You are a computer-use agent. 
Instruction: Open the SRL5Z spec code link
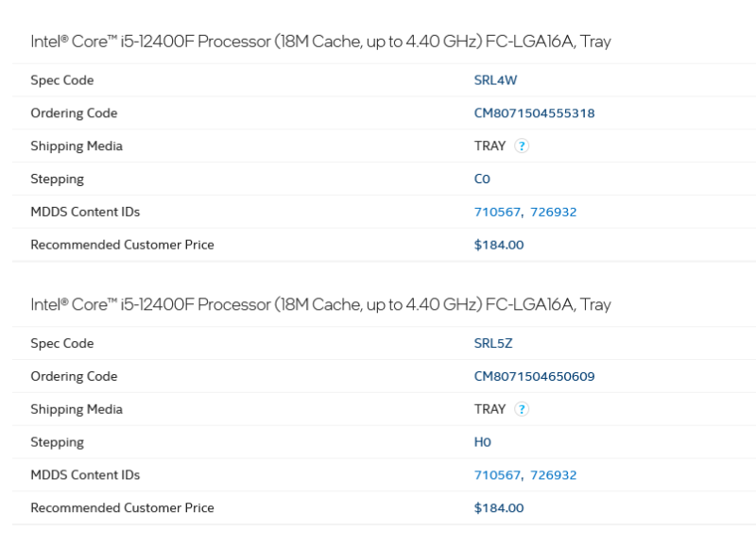[x=492, y=343]
